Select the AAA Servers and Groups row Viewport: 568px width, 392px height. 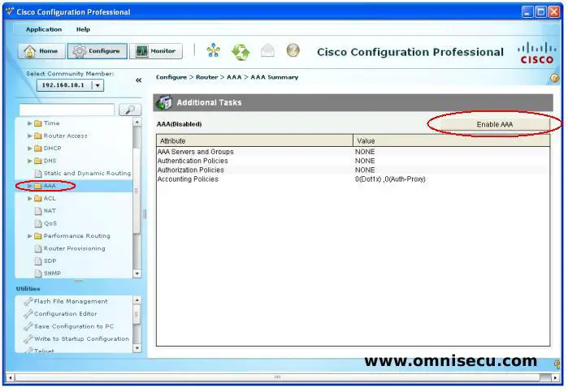click(x=353, y=152)
